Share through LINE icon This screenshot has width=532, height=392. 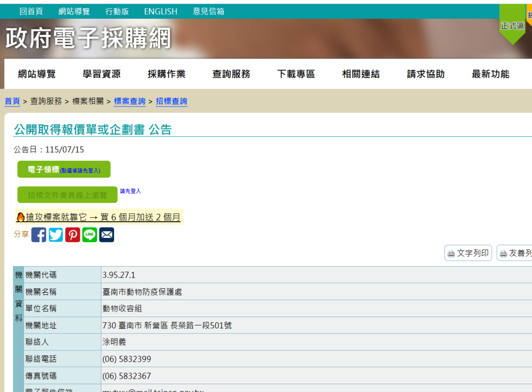90,235
